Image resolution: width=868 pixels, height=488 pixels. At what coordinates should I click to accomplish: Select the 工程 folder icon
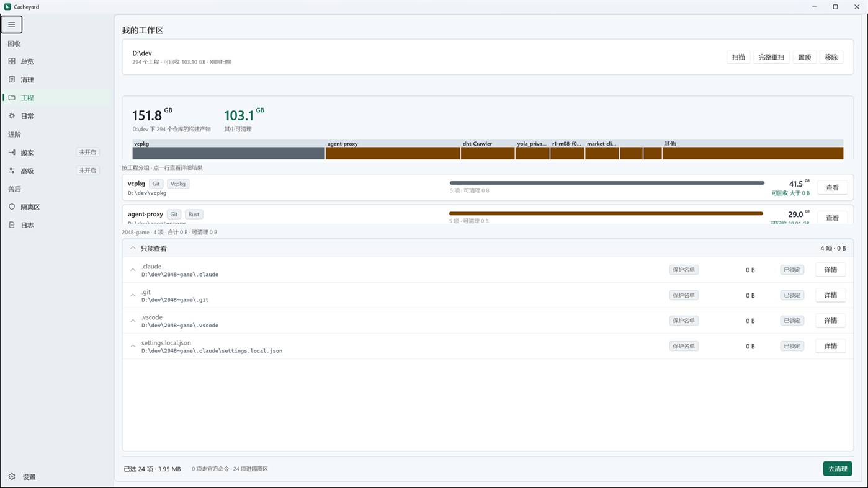point(12,98)
